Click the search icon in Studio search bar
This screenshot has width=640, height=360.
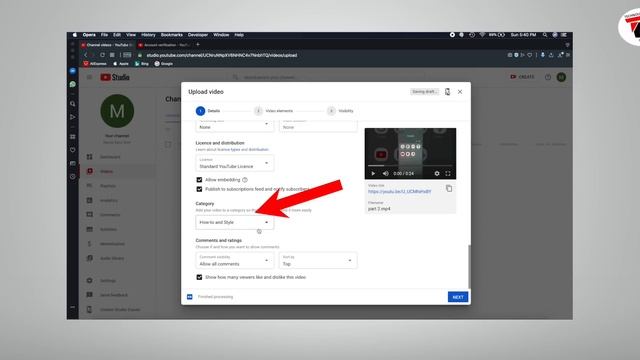coord(235,77)
